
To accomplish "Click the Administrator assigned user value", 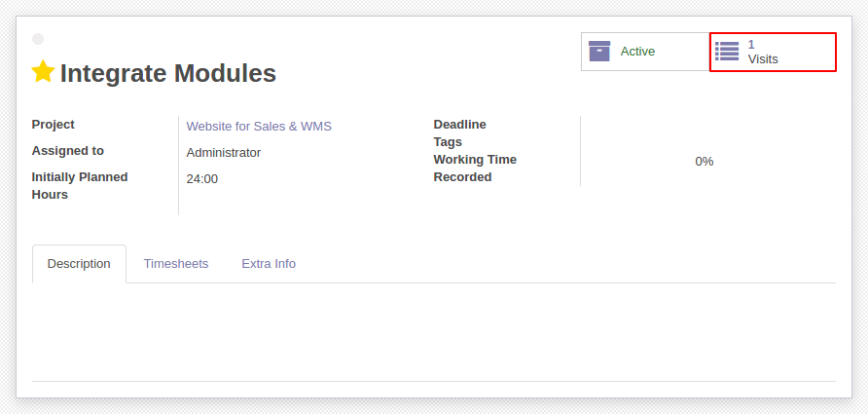I will click(x=223, y=152).
